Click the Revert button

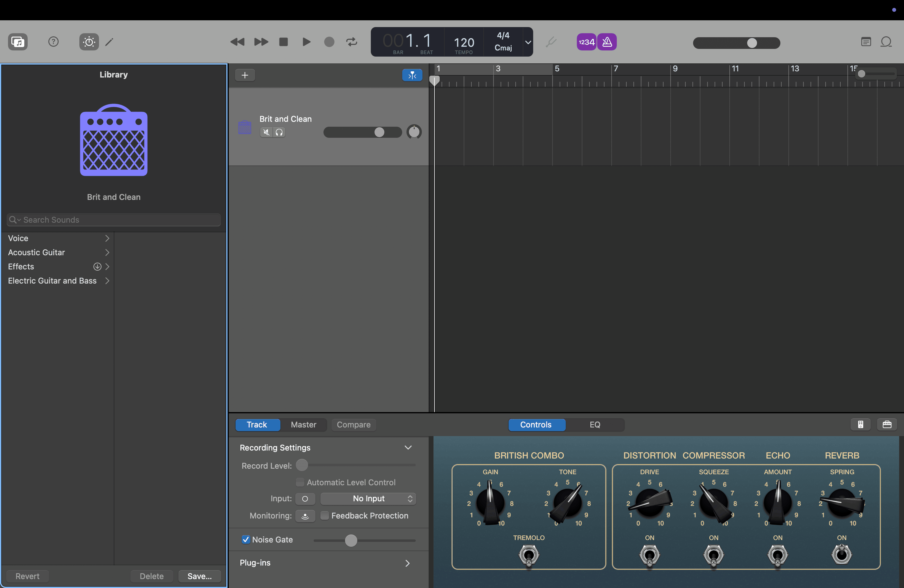pyautogui.click(x=27, y=576)
